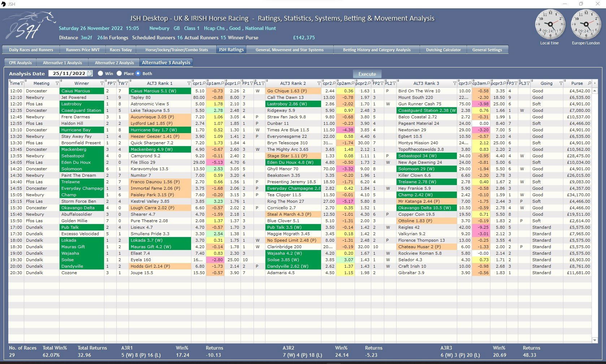Open the Time column filter funnel
Screen dimensions: 606x364
pyautogui.click(x=22, y=83)
